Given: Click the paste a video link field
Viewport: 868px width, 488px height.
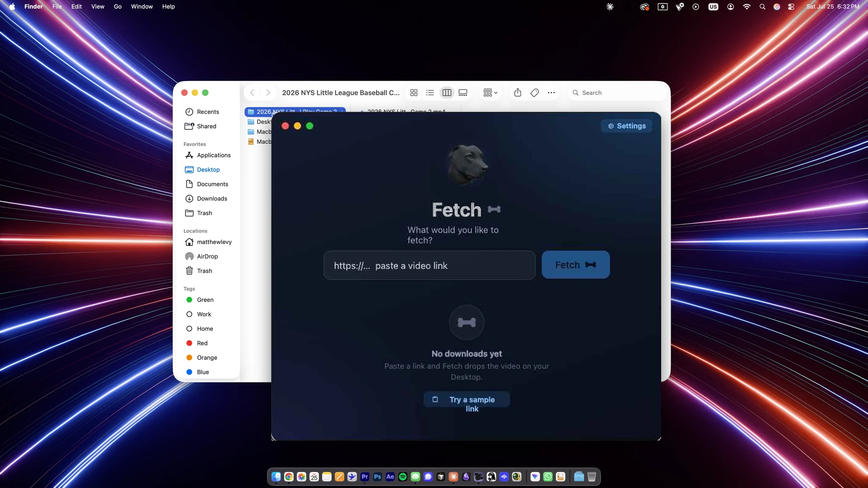Looking at the screenshot, I should pyautogui.click(x=430, y=265).
